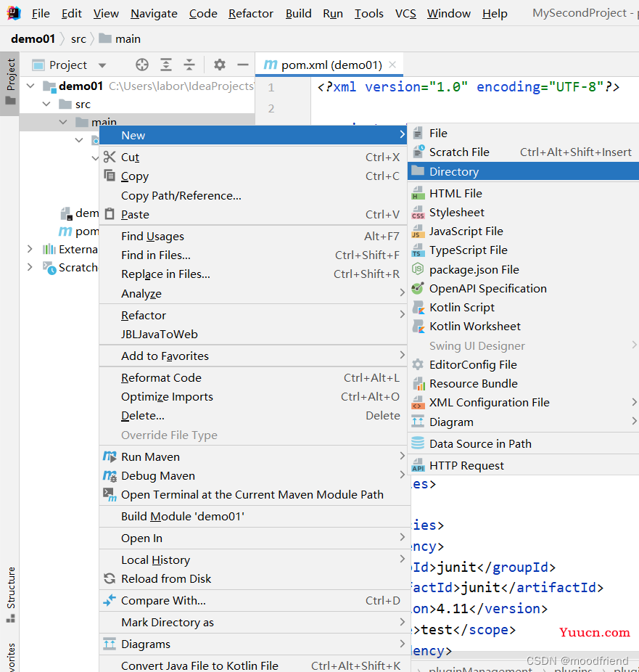Screen dimensions: 639x672
Task: Expand the Mark Directory as submenu arrow
Action: pyautogui.click(x=402, y=621)
